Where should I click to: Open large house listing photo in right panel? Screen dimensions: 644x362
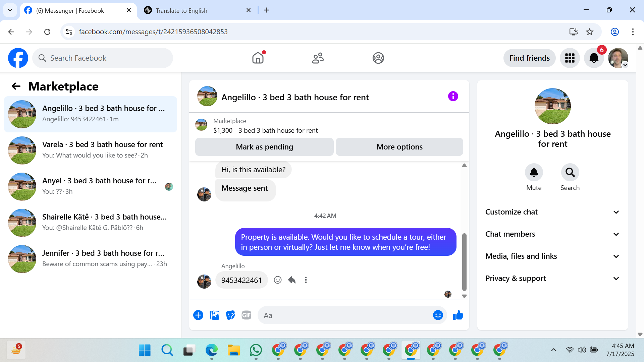coord(552,106)
